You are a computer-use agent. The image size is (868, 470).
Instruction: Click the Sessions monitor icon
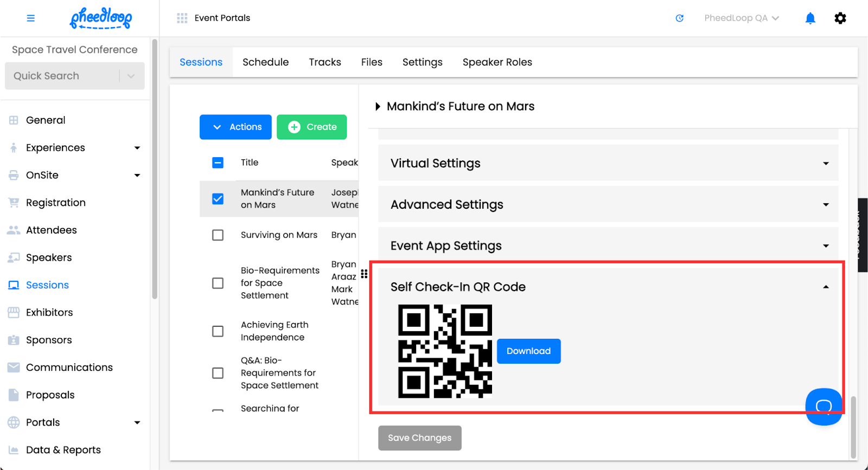(x=14, y=285)
